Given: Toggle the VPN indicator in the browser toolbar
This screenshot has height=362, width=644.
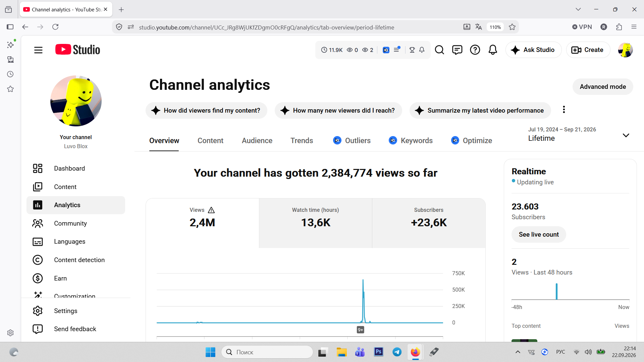Looking at the screenshot, I should 582,27.
